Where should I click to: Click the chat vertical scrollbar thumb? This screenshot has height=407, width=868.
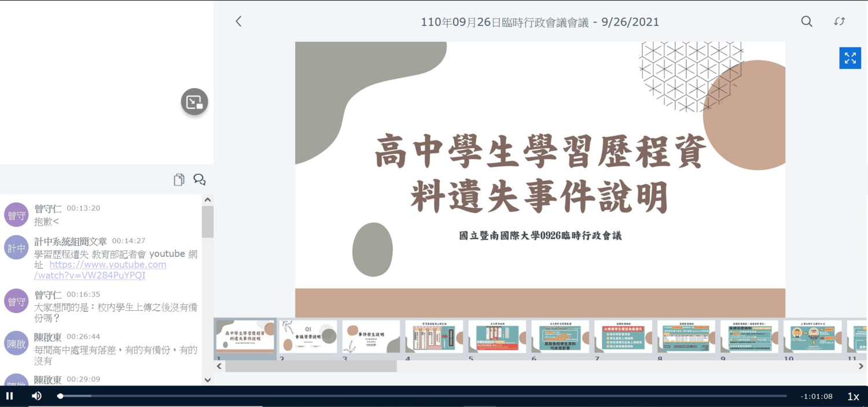click(208, 222)
